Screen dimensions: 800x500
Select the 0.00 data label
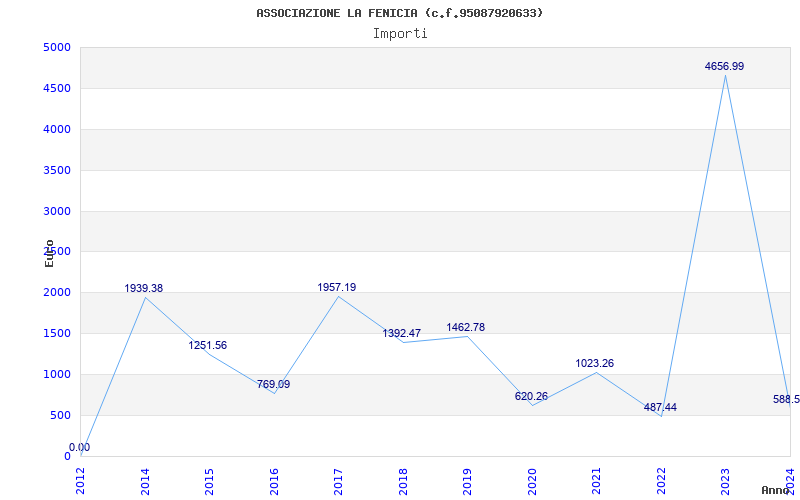pos(80,447)
